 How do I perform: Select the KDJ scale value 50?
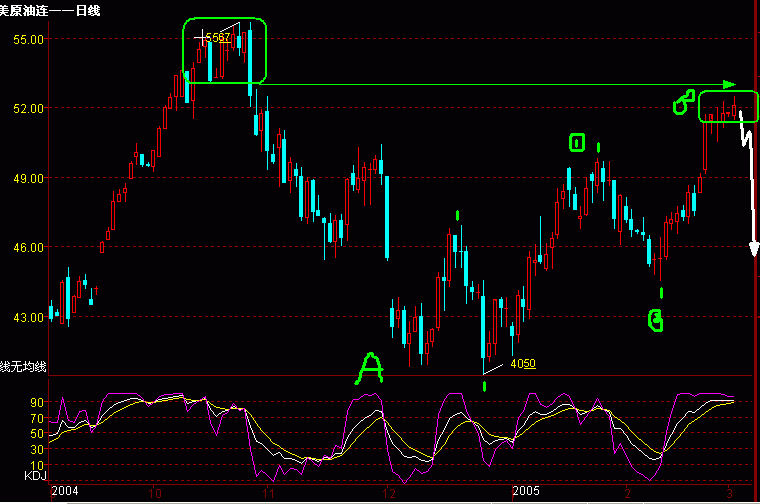(x=37, y=434)
